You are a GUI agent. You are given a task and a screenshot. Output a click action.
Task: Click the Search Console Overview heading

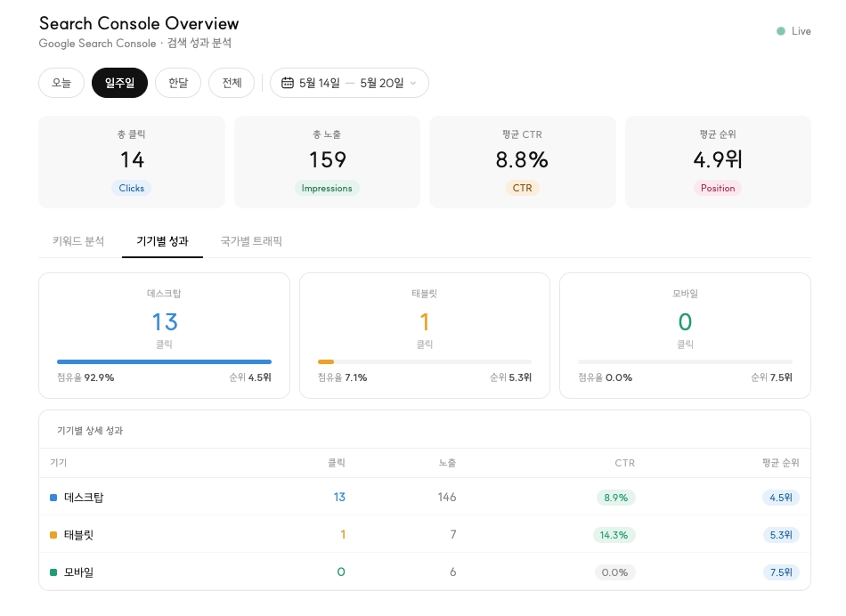coord(139,23)
